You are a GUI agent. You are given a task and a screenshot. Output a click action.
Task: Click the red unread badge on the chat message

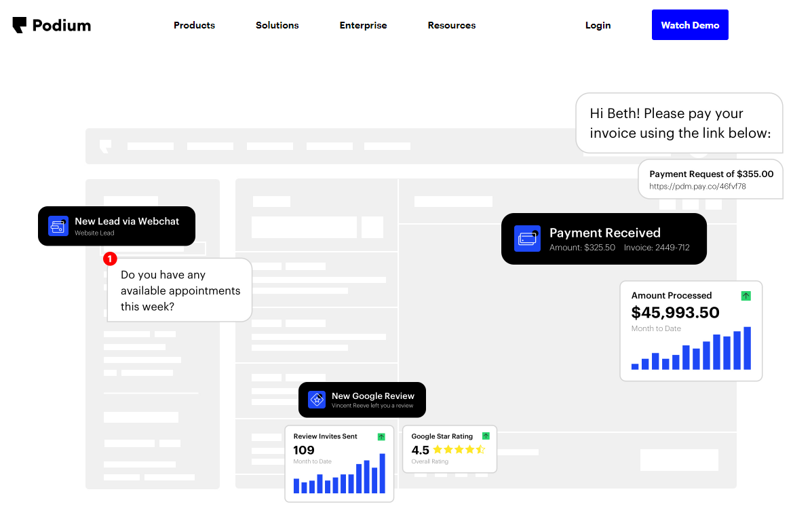tap(110, 259)
